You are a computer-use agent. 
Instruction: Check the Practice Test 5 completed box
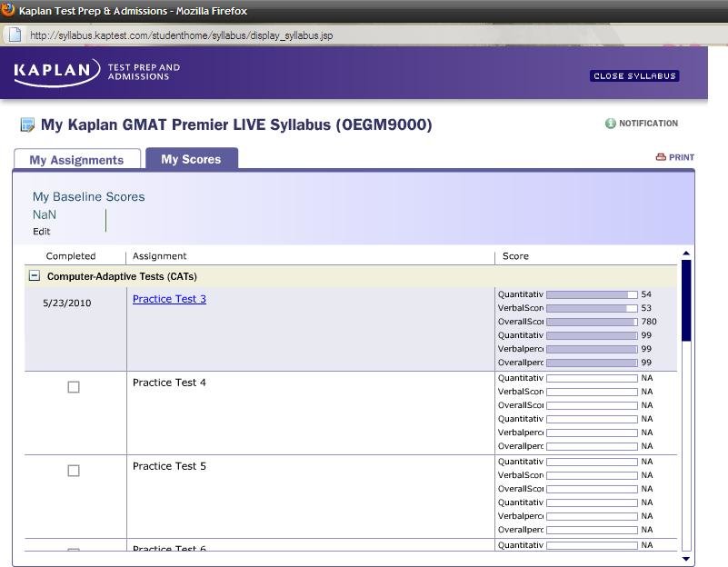tap(74, 471)
